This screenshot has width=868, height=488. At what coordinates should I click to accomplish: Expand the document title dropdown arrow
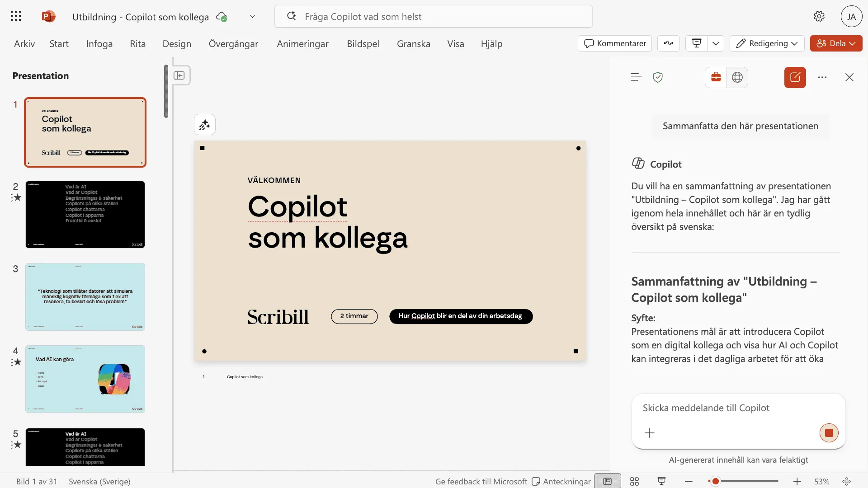tap(252, 17)
